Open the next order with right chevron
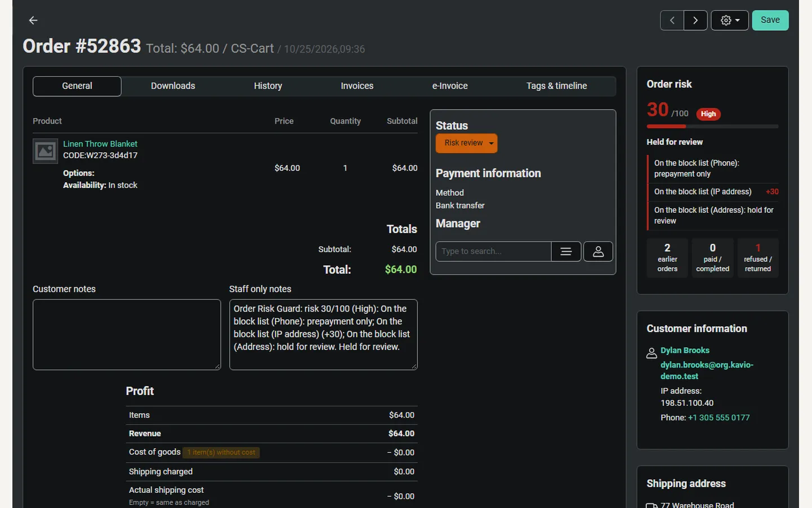This screenshot has height=508, width=812. point(696,20)
